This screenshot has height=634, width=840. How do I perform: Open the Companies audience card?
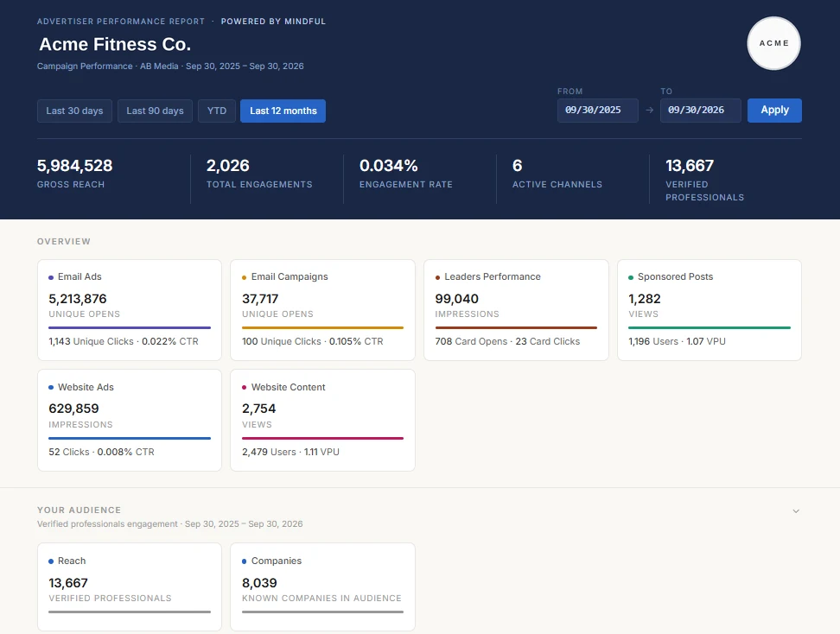tap(322, 586)
